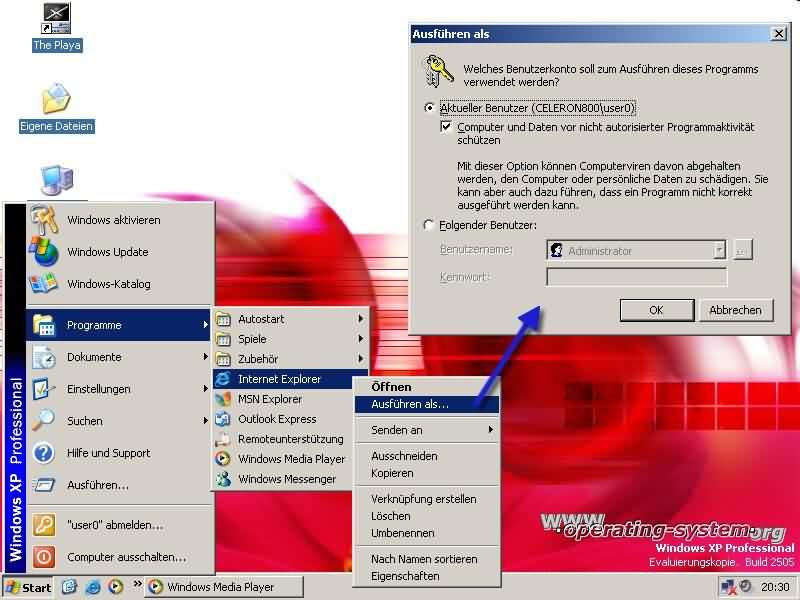Click the Windows-Katalog icon
The height and width of the screenshot is (600, 800).
click(43, 284)
